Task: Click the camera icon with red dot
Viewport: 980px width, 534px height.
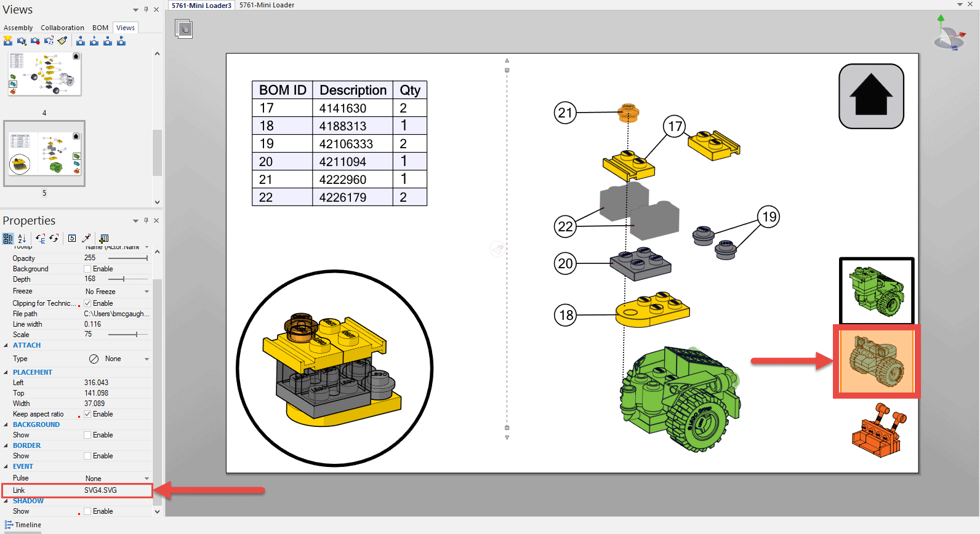Action: (x=35, y=41)
